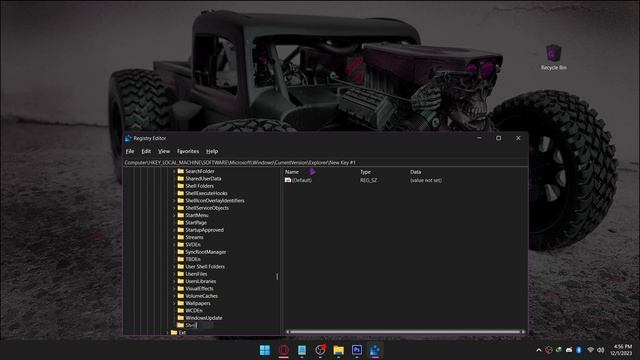Open the clock and date panel
This screenshot has width=640, height=360.
click(621, 350)
